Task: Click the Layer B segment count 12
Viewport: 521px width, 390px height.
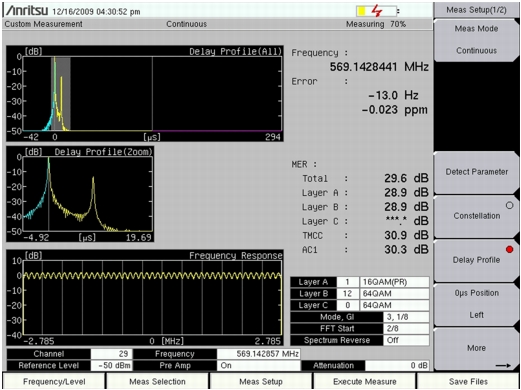Action: tap(348, 294)
